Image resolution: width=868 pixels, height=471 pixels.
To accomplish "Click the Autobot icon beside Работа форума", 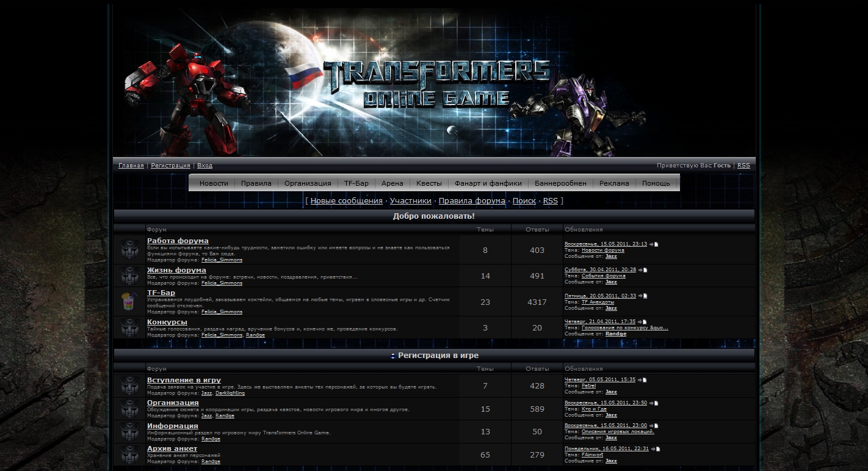I will tap(129, 249).
